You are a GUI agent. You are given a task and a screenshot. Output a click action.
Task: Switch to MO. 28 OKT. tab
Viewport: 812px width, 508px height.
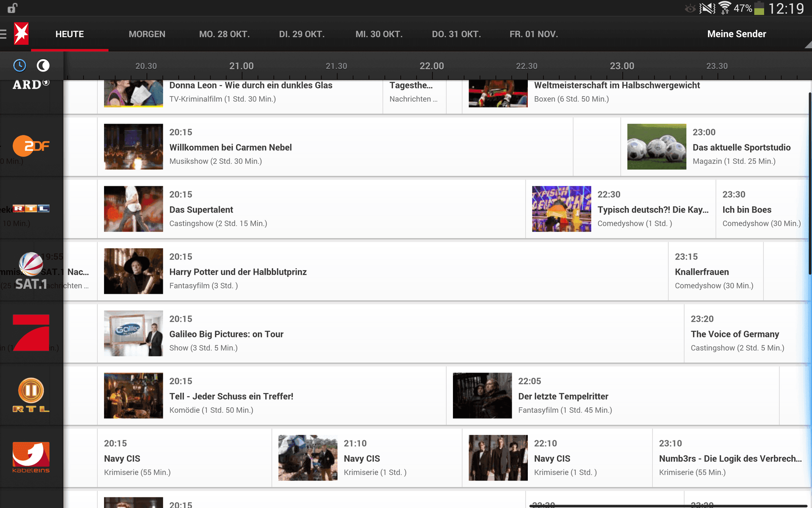(x=225, y=34)
